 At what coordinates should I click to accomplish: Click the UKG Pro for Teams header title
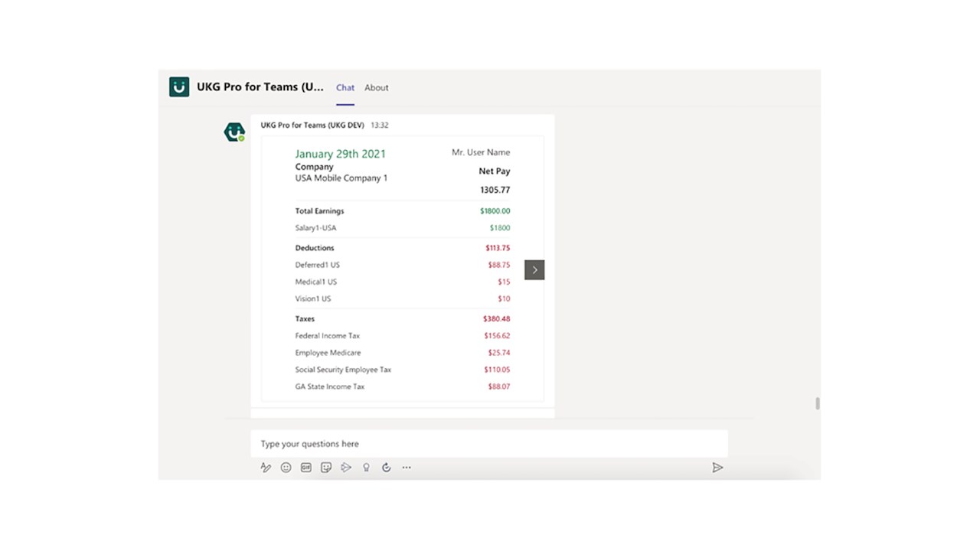[x=260, y=87]
